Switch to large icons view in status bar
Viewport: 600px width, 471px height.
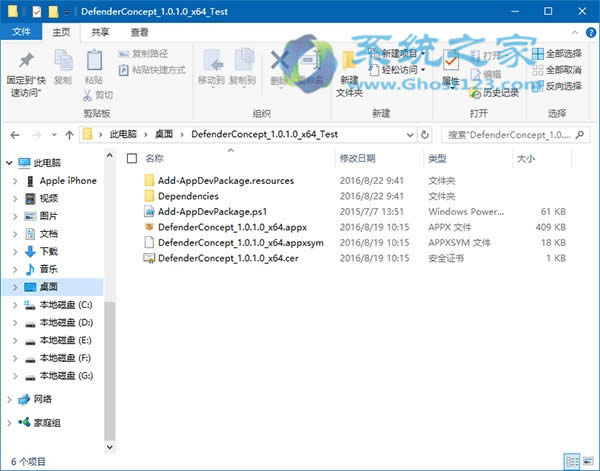[x=589, y=462]
